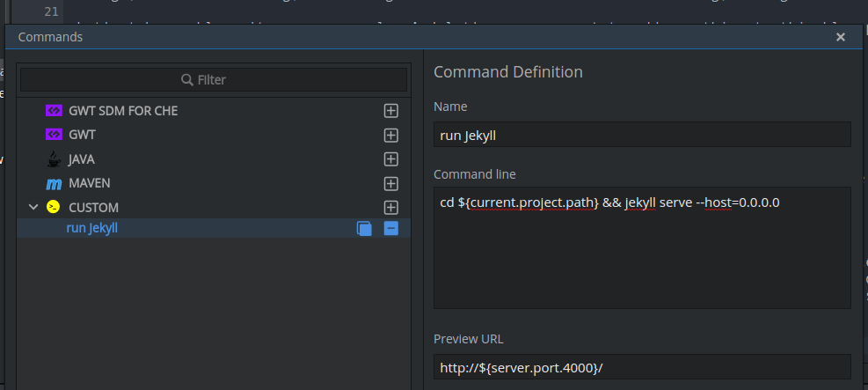Click the Name field containing run Jekyll
This screenshot has height=390, width=868.
(x=642, y=135)
